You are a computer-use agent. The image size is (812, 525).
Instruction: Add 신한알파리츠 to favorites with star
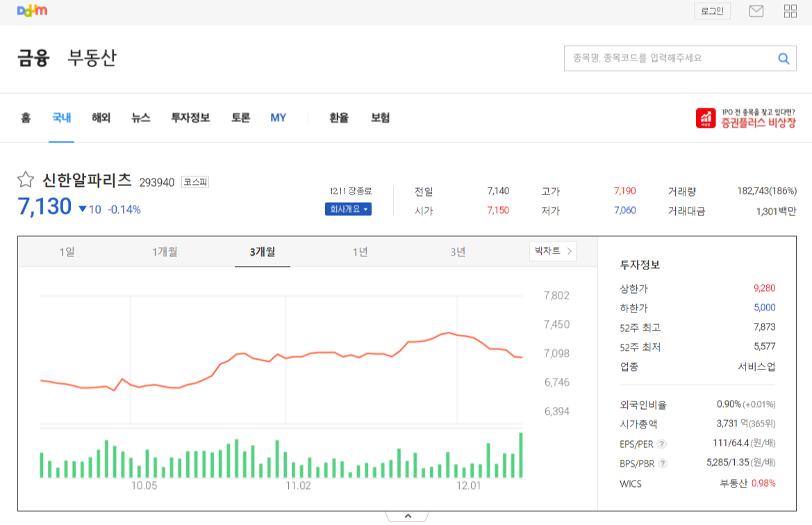pyautogui.click(x=26, y=180)
